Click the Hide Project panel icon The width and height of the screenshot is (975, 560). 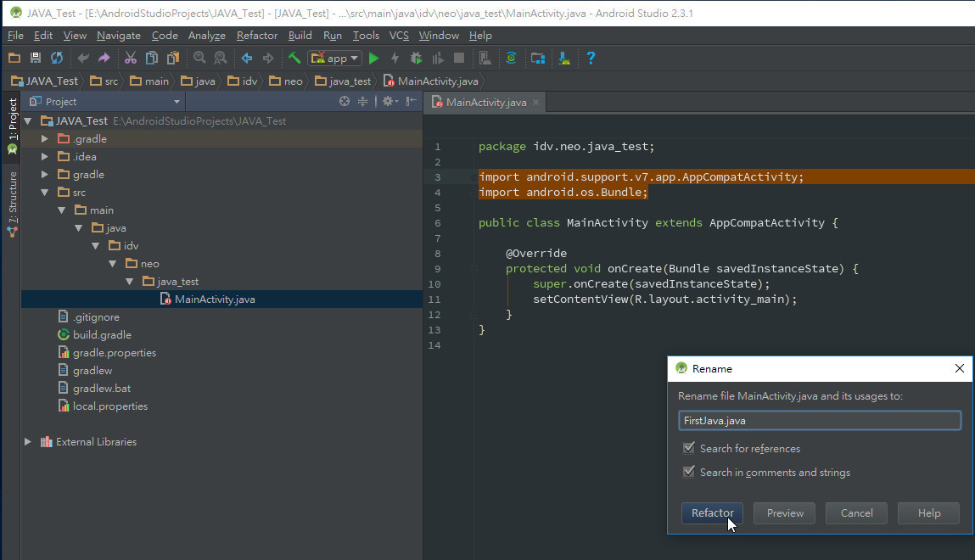click(411, 101)
